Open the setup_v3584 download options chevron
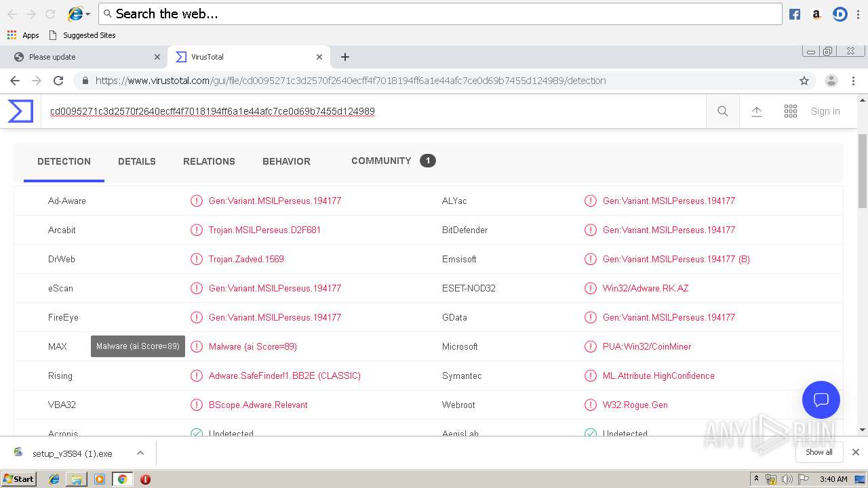 pos(140,453)
